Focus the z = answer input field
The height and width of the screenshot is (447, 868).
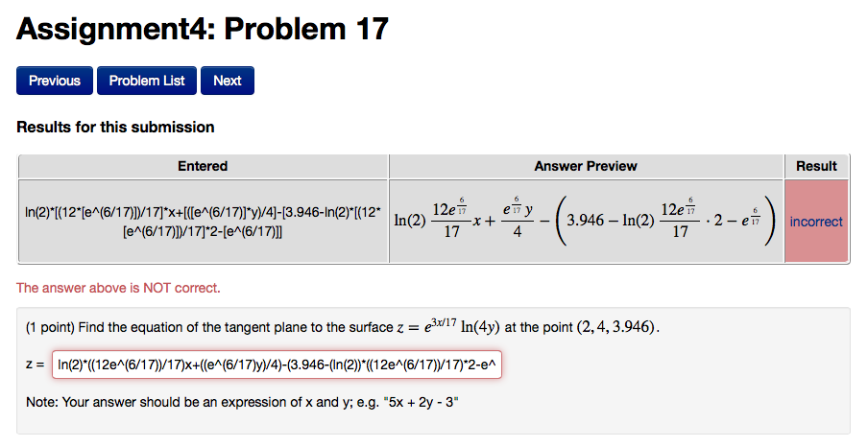(x=277, y=365)
